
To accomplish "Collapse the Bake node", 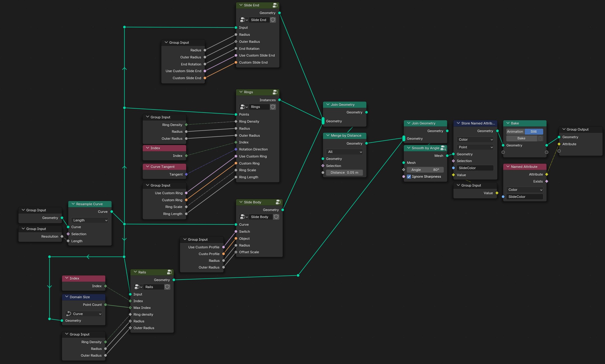I will [508, 123].
